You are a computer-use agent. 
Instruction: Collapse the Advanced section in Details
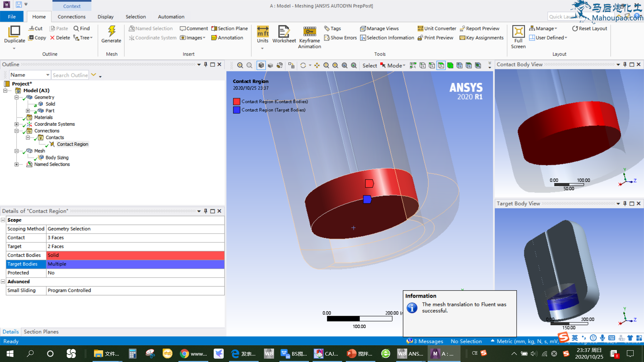(x=3, y=282)
